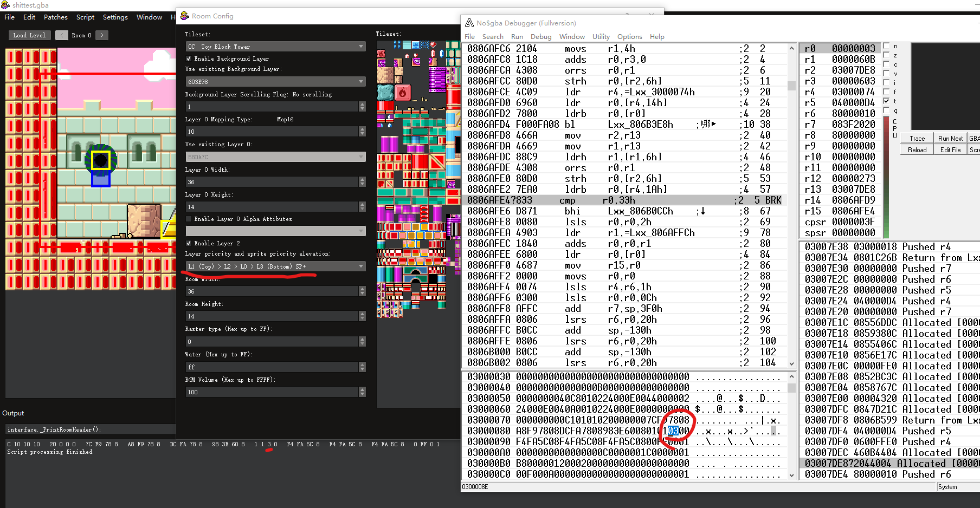Click the next room arrow
The height and width of the screenshot is (508, 980).
[x=101, y=35]
